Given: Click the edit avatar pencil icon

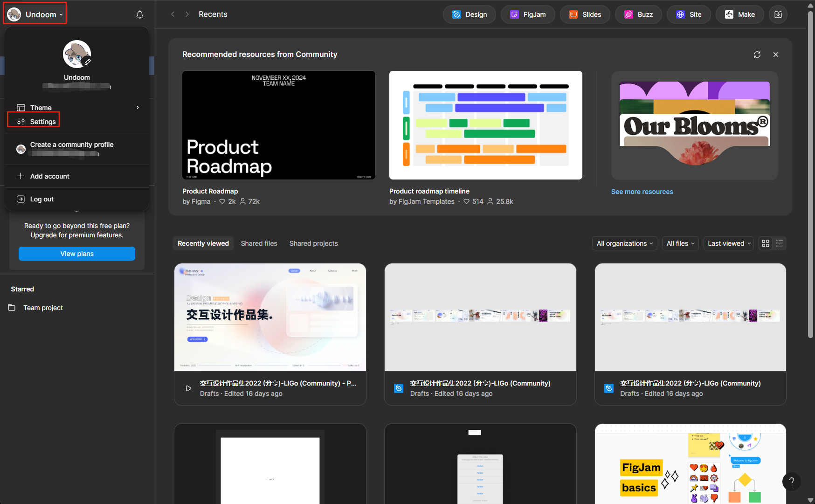Looking at the screenshot, I should [x=88, y=62].
